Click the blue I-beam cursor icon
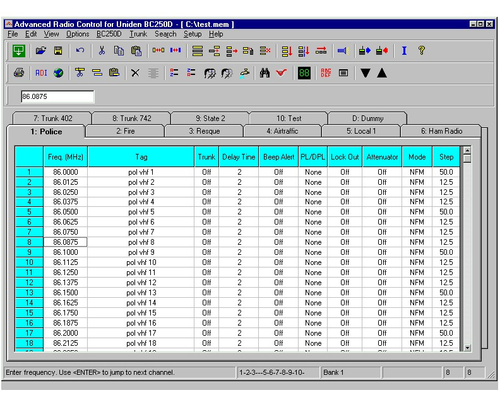The width and height of the screenshot is (500, 398). click(404, 51)
